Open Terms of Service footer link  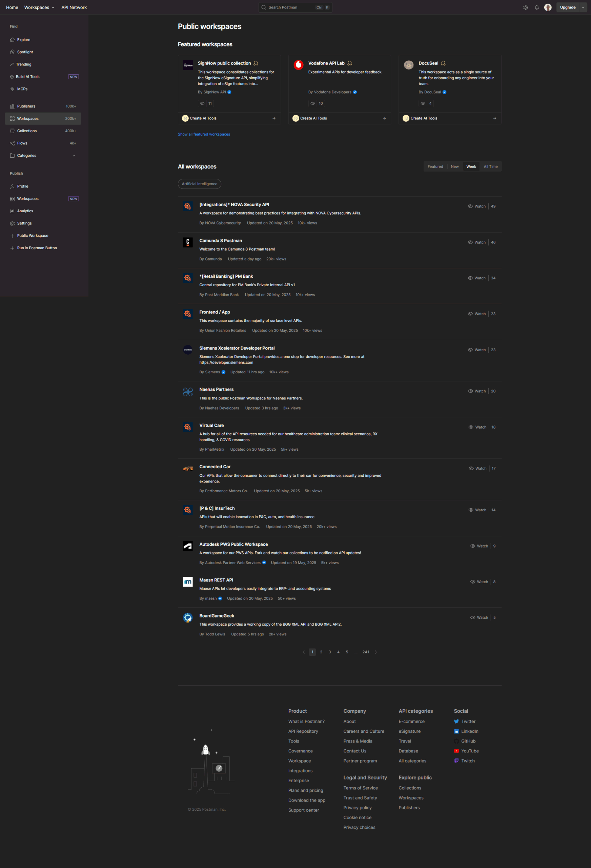[360, 788]
